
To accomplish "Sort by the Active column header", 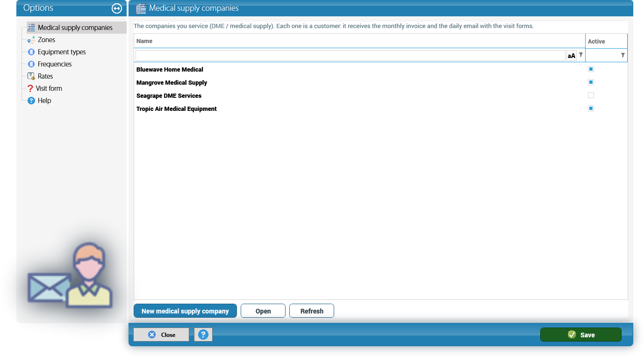I will click(607, 41).
